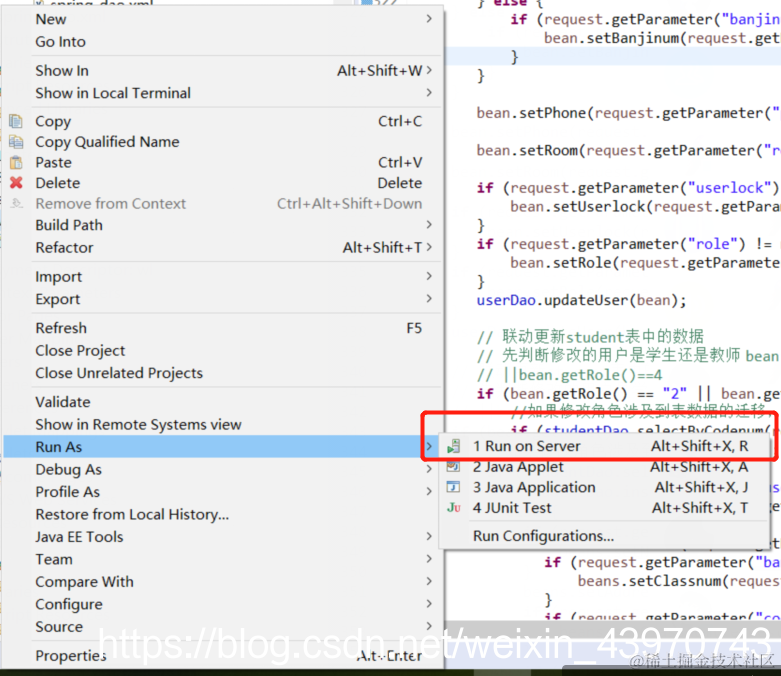The height and width of the screenshot is (676, 781).
Task: Select the Import menu entry
Action: [222, 276]
